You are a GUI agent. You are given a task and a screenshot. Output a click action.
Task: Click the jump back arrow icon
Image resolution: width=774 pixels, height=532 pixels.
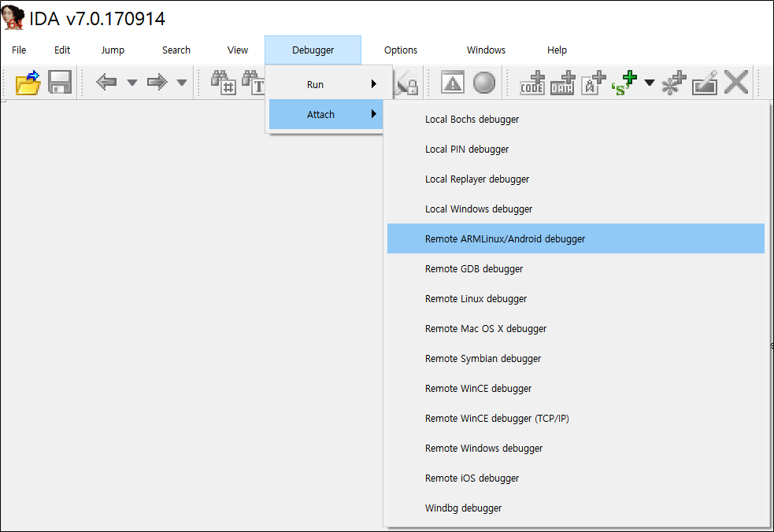click(106, 82)
